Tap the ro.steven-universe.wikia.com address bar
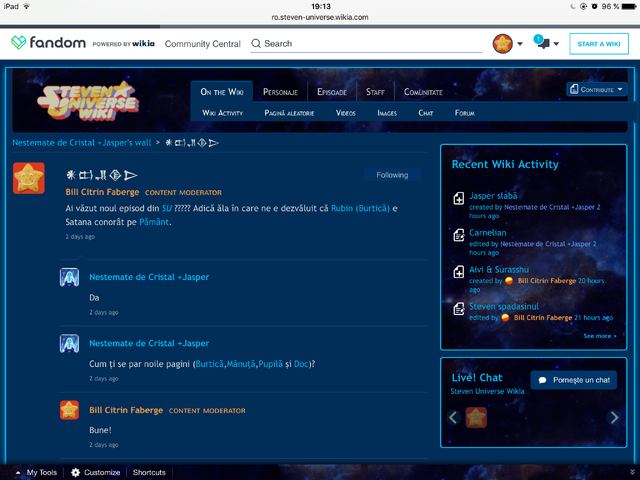The width and height of the screenshot is (640, 480). click(320, 17)
